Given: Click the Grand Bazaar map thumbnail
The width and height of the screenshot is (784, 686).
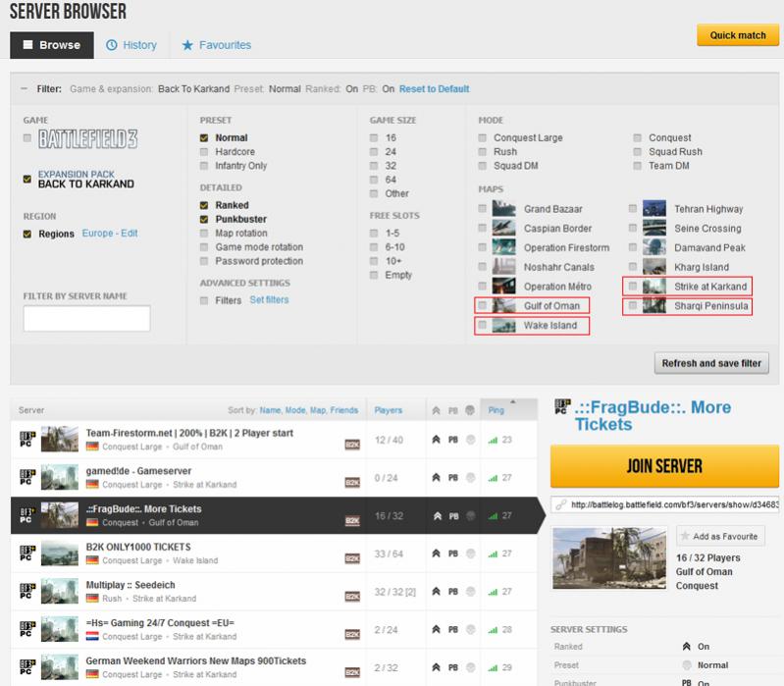Looking at the screenshot, I should 504,208.
